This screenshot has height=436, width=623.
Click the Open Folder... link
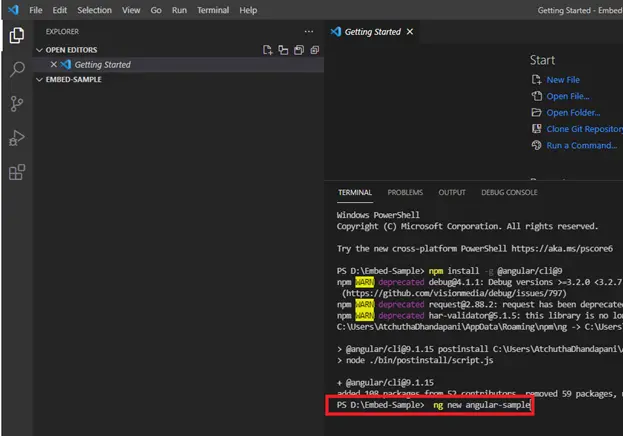(x=573, y=113)
